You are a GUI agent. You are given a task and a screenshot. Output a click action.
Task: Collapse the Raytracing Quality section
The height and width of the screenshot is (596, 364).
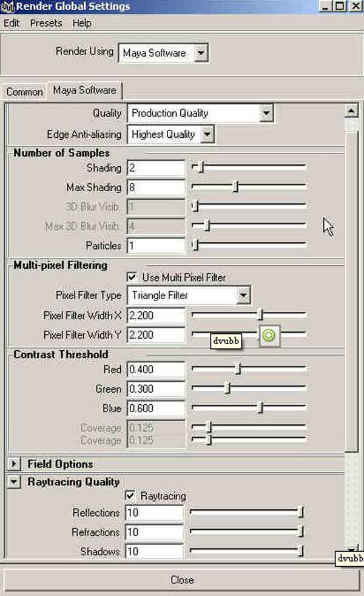click(14, 482)
